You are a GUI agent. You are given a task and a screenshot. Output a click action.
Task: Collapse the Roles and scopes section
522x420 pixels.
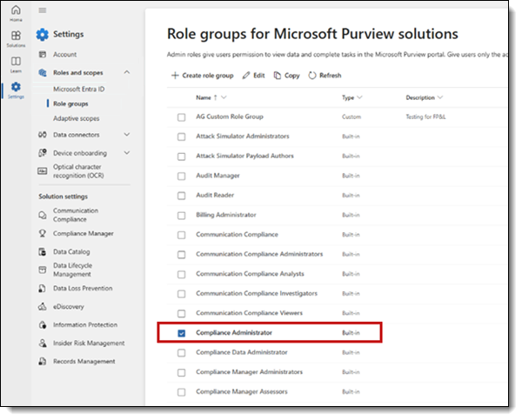[x=127, y=72]
